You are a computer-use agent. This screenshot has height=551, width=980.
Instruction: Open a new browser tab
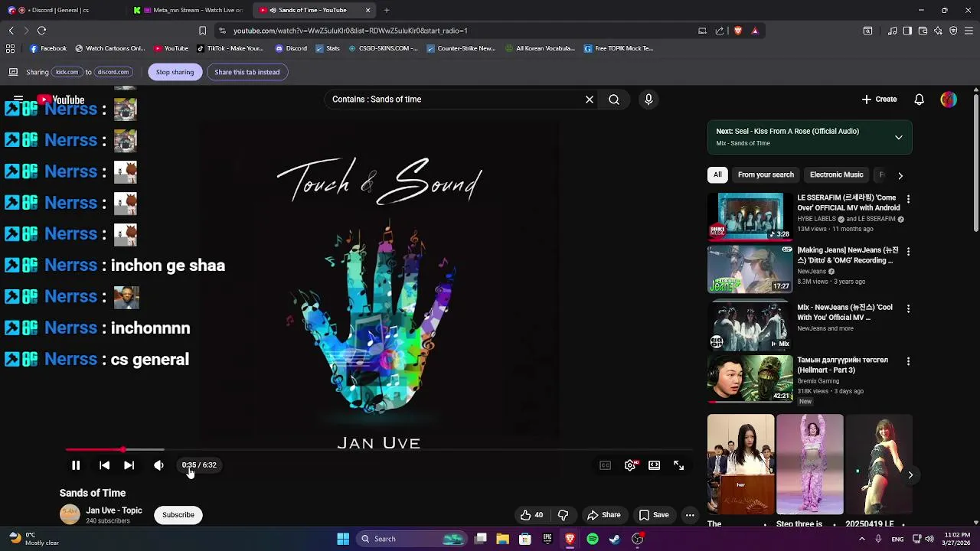[x=387, y=10]
